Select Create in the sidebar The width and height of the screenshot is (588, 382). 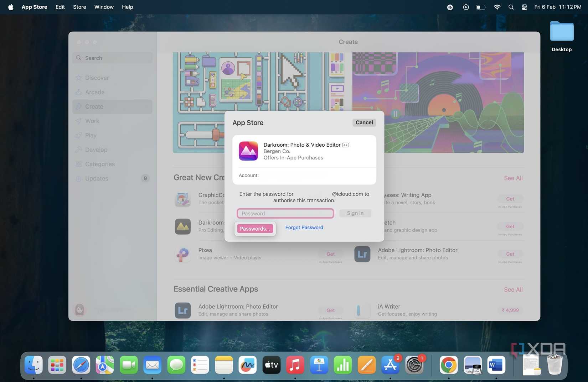point(112,106)
